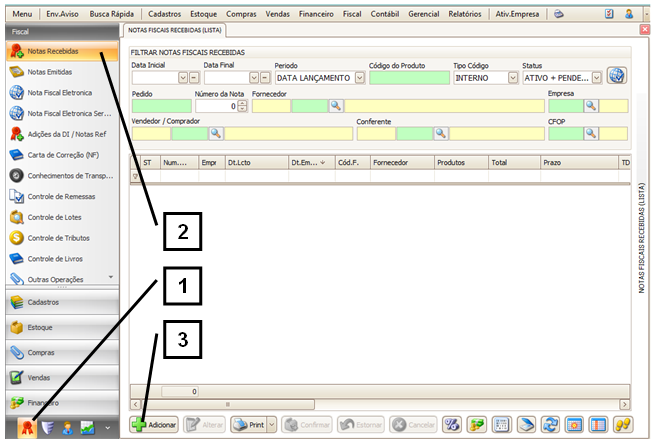Click the refresh icon in the bottom toolbar
Image resolution: width=657 pixels, height=446 pixels.
coord(549,425)
